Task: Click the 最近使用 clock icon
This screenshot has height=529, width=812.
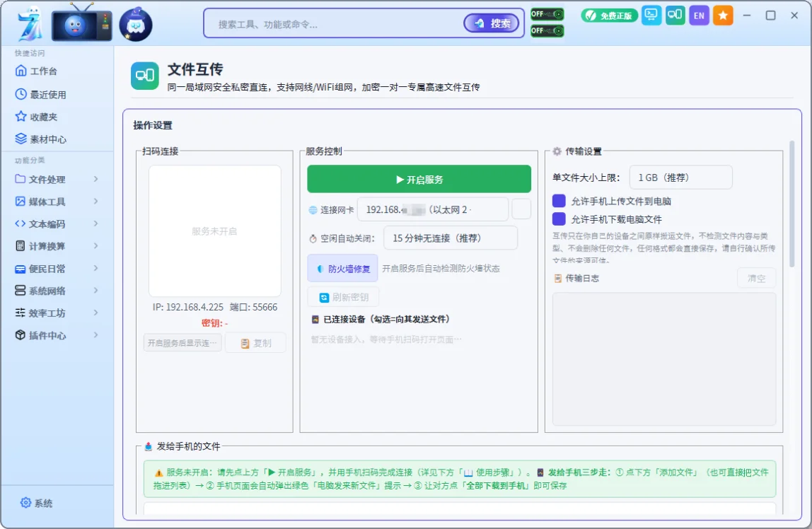Action: click(21, 93)
